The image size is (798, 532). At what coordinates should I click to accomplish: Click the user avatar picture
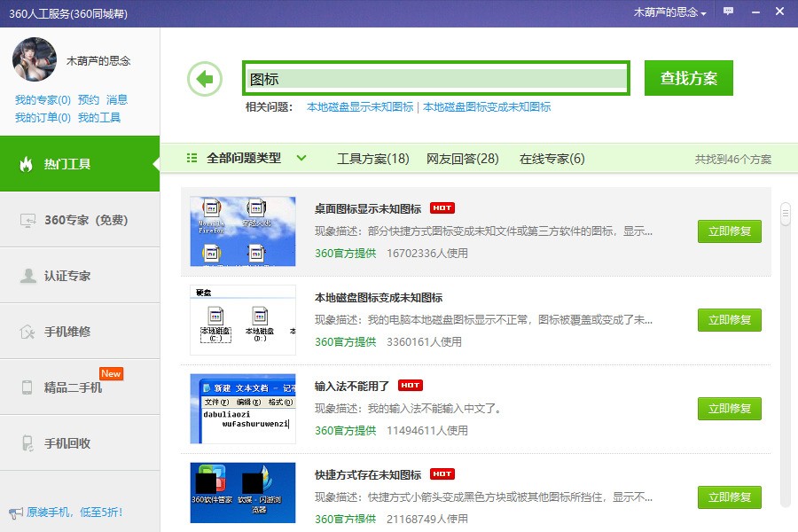[x=35, y=59]
